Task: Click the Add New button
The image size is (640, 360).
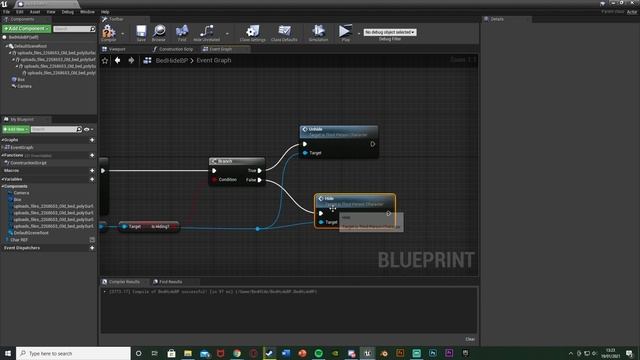Action: pos(16,129)
